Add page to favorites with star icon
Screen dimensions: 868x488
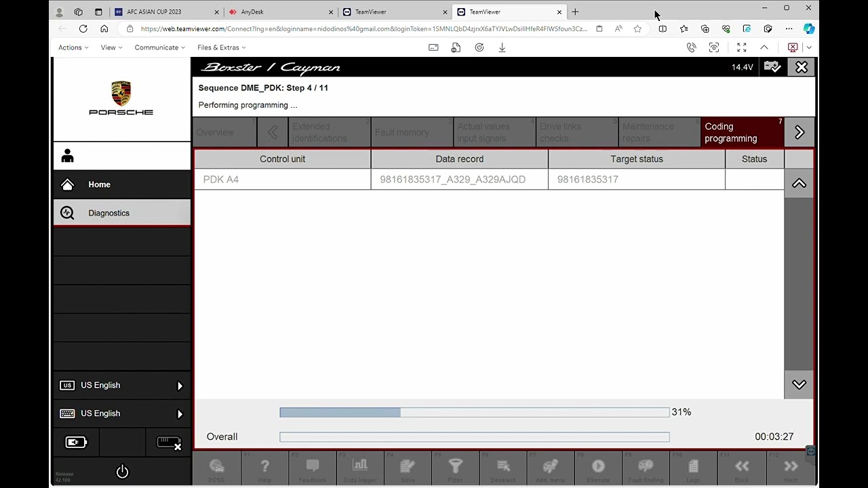637,28
